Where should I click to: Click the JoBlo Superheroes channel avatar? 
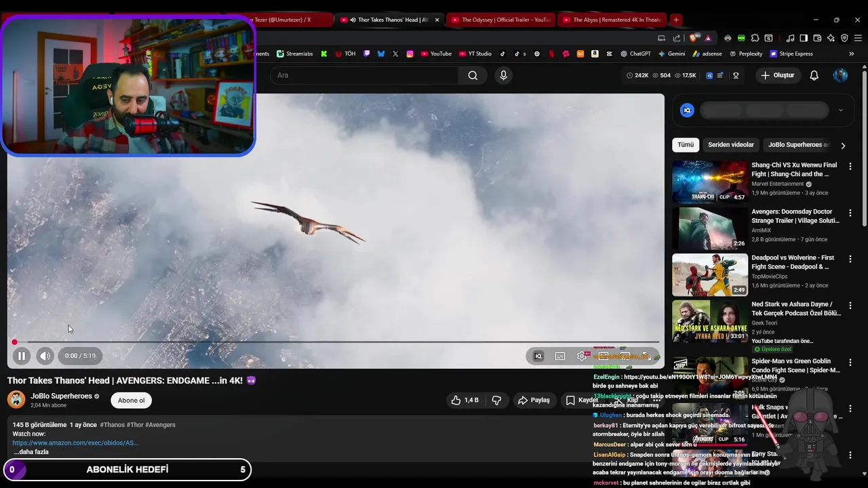16,400
